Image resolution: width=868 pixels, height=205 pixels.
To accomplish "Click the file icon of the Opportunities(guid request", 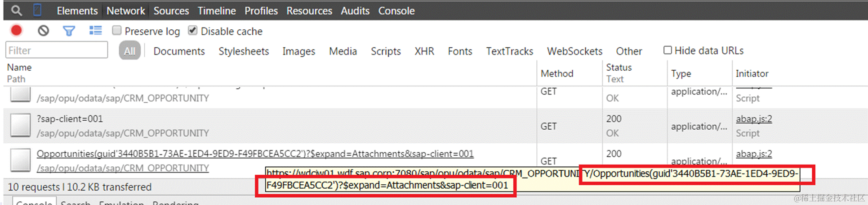I will coord(21,160).
